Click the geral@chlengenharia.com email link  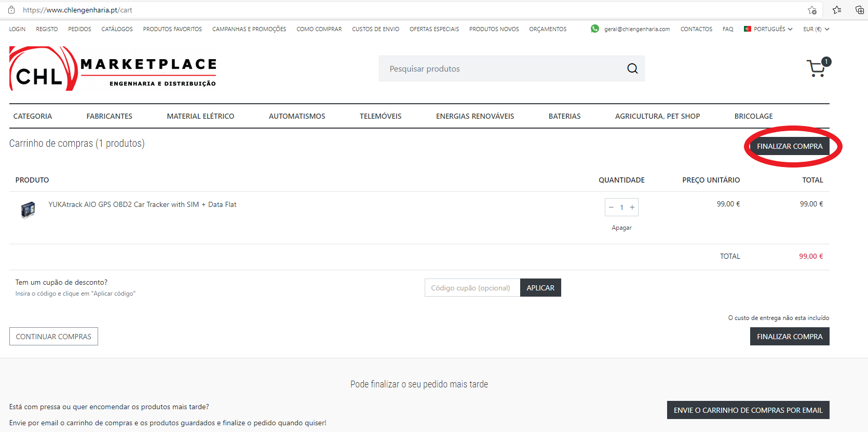point(637,29)
